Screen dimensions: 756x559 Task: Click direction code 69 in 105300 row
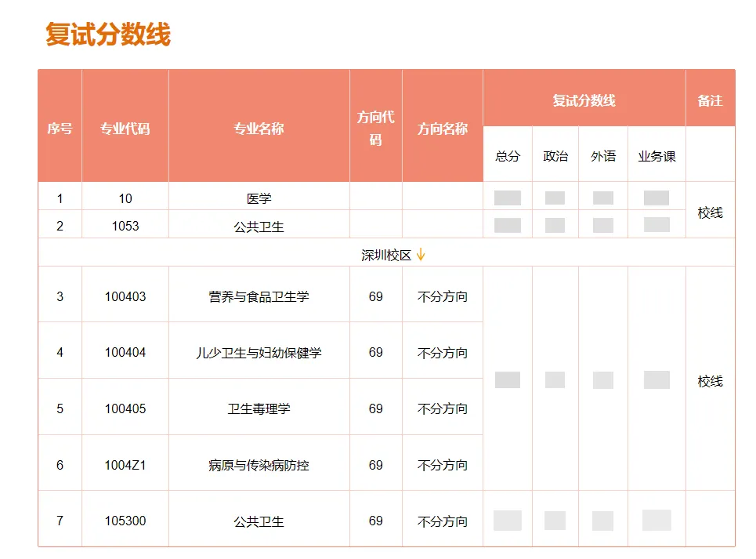pyautogui.click(x=375, y=521)
